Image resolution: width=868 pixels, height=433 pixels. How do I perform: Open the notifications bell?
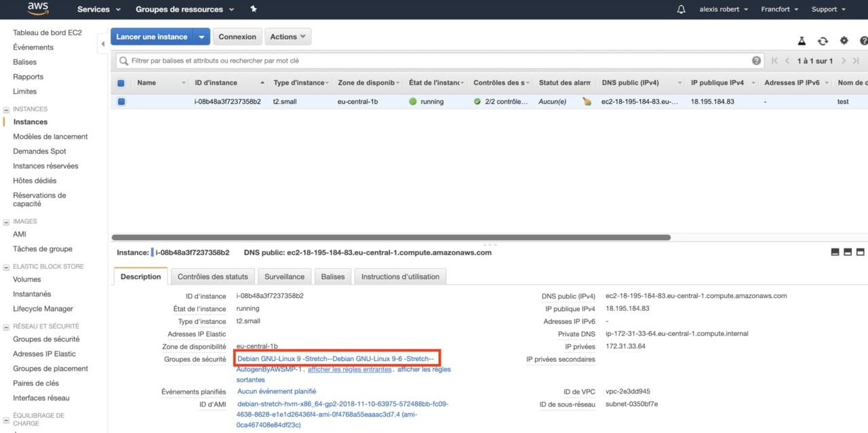[x=682, y=9]
